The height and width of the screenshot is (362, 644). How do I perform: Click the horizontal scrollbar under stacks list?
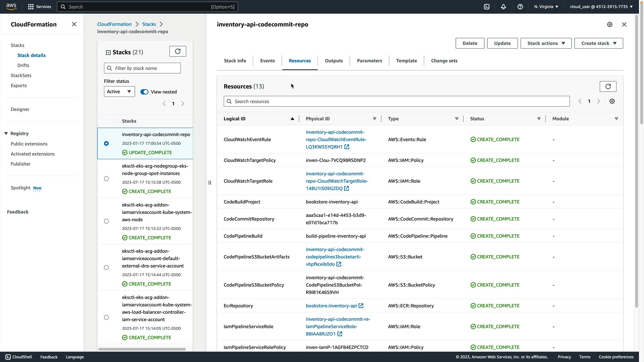(142, 349)
